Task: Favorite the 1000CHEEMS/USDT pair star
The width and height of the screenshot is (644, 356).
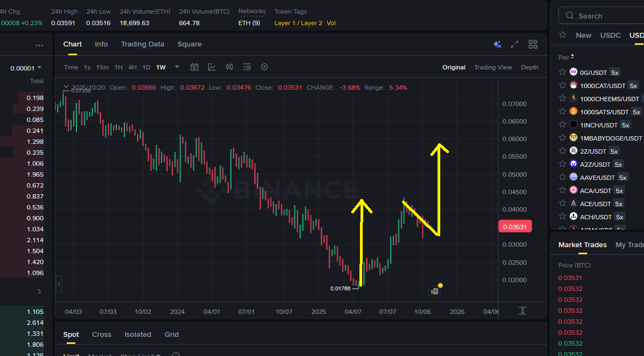Action: click(563, 98)
